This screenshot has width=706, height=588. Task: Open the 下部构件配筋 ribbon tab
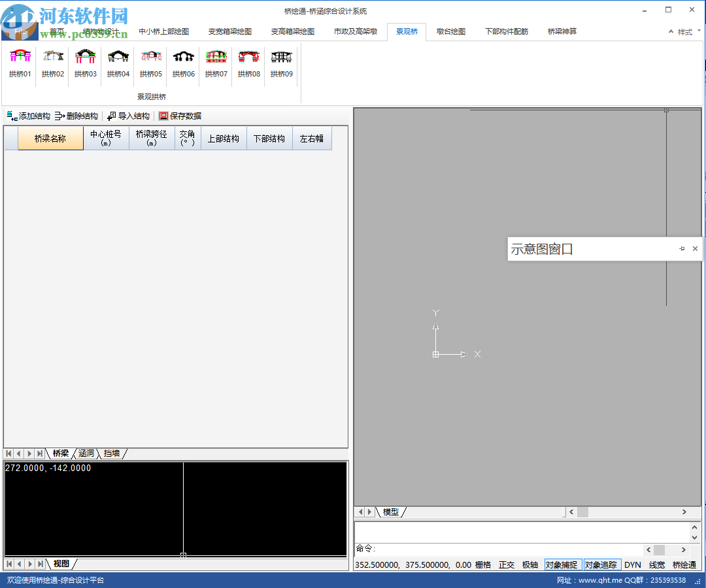click(507, 31)
